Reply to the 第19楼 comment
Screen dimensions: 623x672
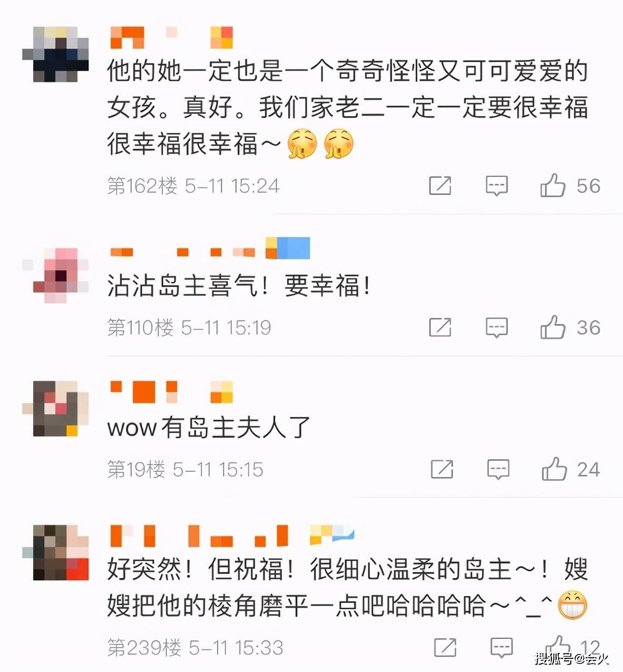pyautogui.click(x=498, y=469)
